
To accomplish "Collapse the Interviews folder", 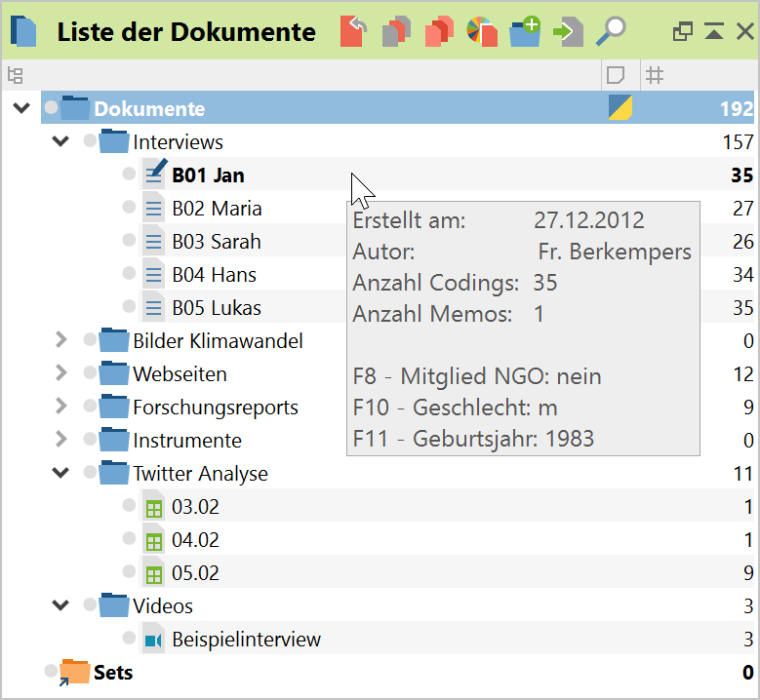I will tap(60, 141).
